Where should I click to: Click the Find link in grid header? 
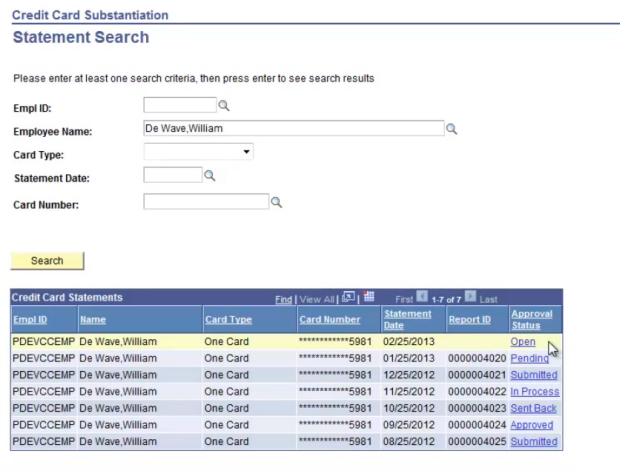click(284, 298)
